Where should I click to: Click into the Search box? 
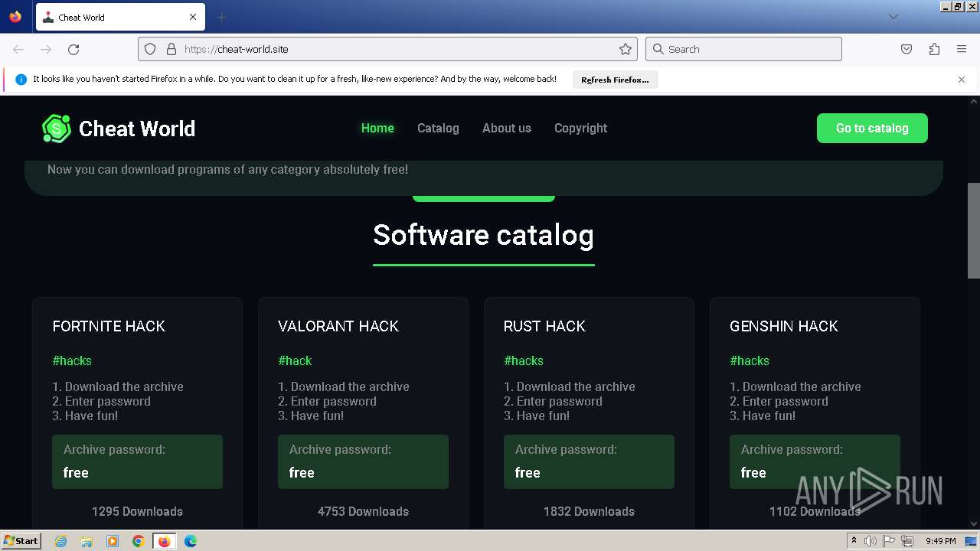tap(743, 49)
